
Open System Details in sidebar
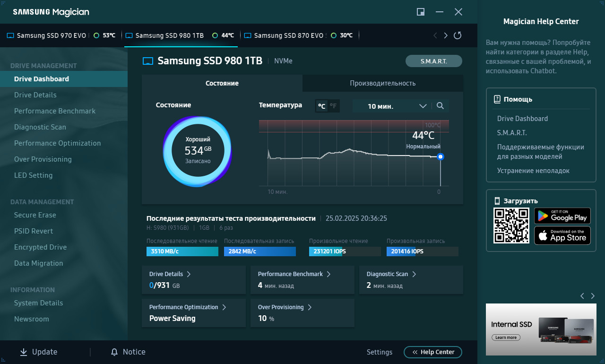pyautogui.click(x=64, y=303)
